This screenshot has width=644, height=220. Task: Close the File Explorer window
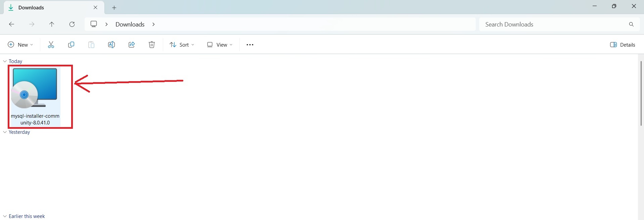click(634, 6)
